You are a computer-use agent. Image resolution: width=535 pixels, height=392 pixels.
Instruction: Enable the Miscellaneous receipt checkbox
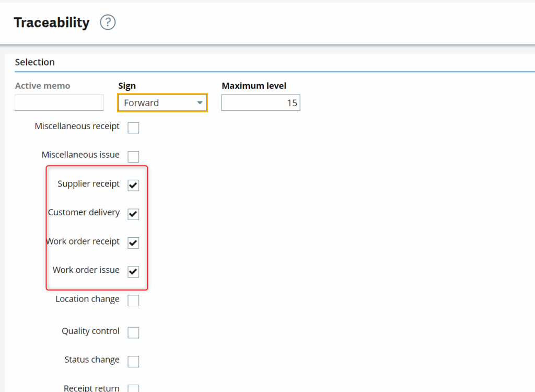coord(133,127)
